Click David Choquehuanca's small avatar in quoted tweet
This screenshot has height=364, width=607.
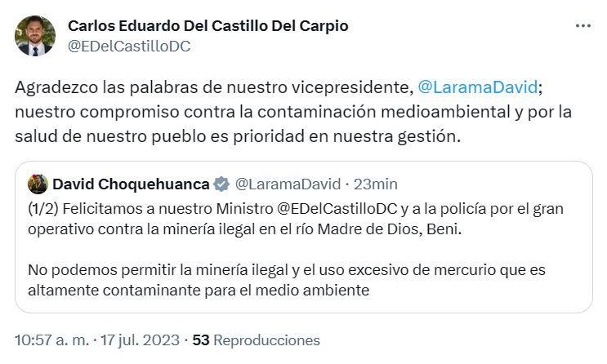[x=37, y=182]
